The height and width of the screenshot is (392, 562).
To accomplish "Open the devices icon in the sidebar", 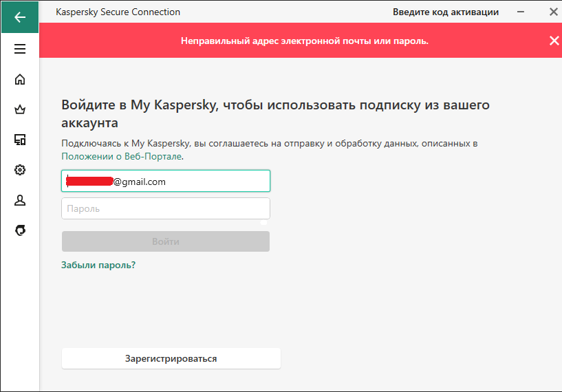I will pos(20,140).
